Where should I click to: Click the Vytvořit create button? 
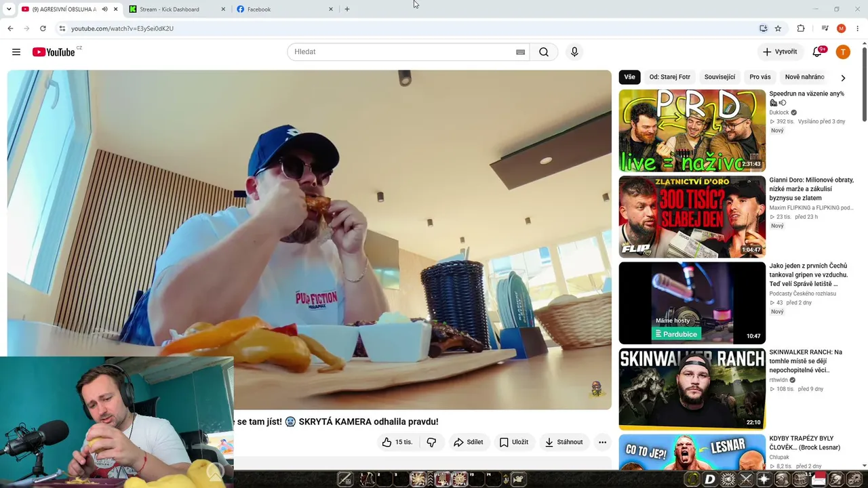780,52
